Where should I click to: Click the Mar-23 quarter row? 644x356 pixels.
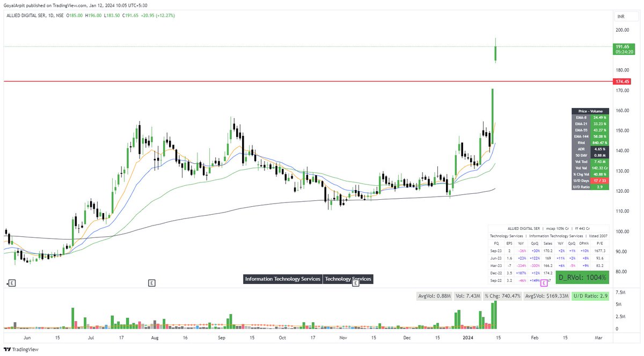(549, 265)
